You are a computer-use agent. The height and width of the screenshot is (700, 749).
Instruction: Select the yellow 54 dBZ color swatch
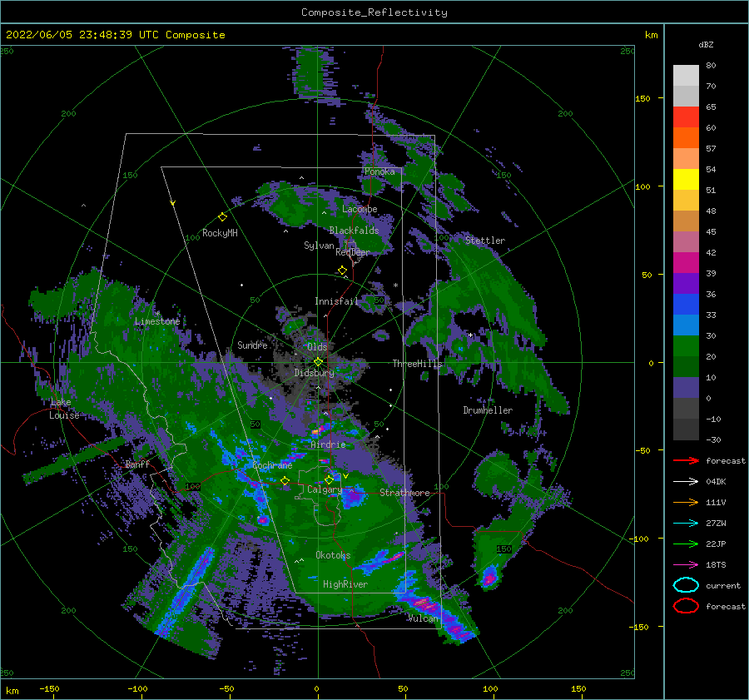pyautogui.click(x=686, y=179)
